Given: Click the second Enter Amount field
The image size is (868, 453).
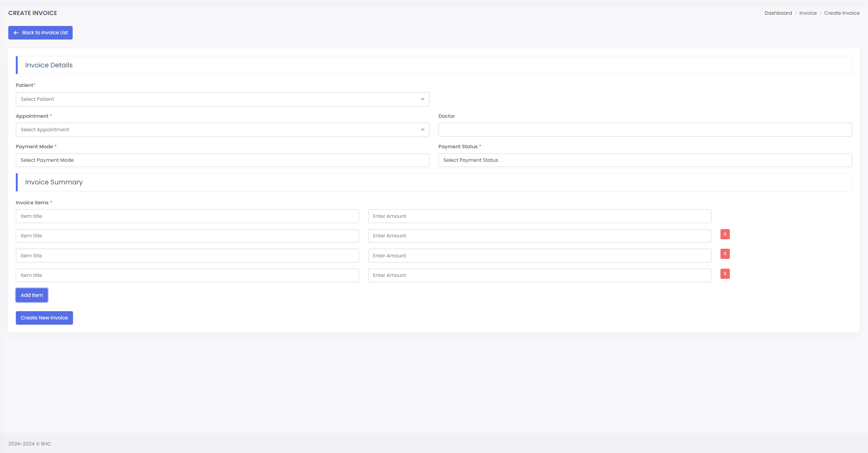Looking at the screenshot, I should 540,236.
